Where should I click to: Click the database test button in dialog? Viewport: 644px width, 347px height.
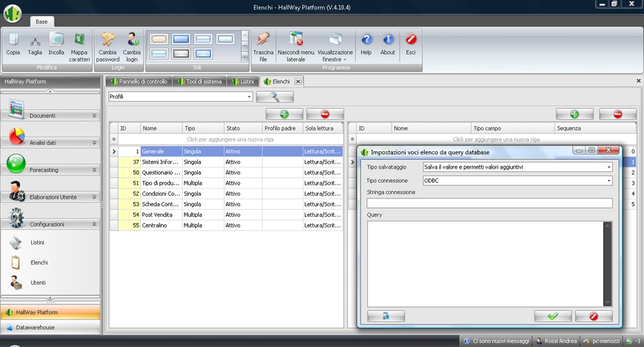(386, 316)
